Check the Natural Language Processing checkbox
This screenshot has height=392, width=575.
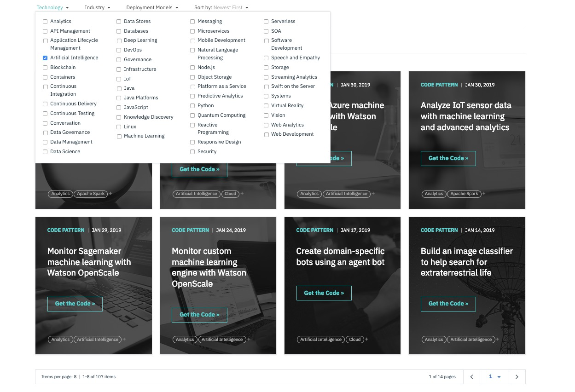(192, 50)
